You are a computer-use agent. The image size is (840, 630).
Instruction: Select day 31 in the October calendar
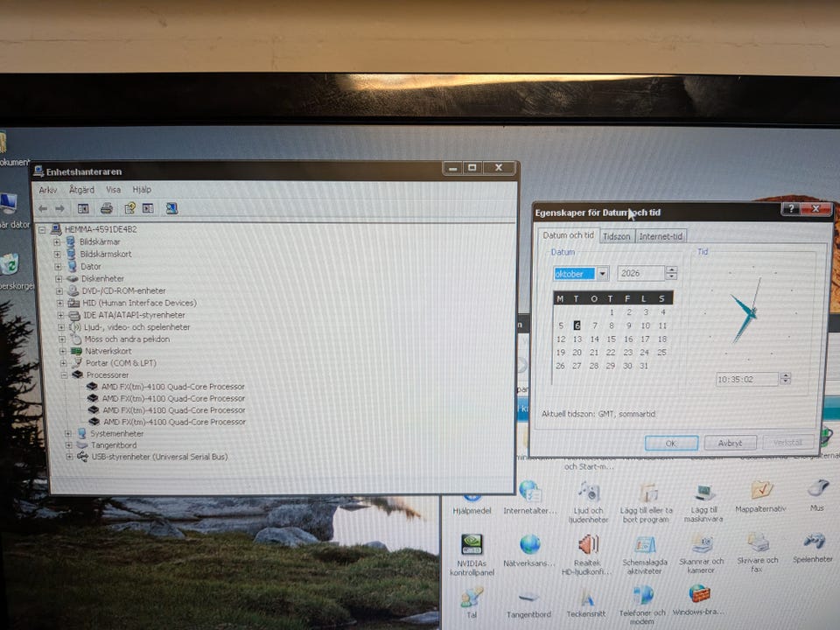pos(643,366)
